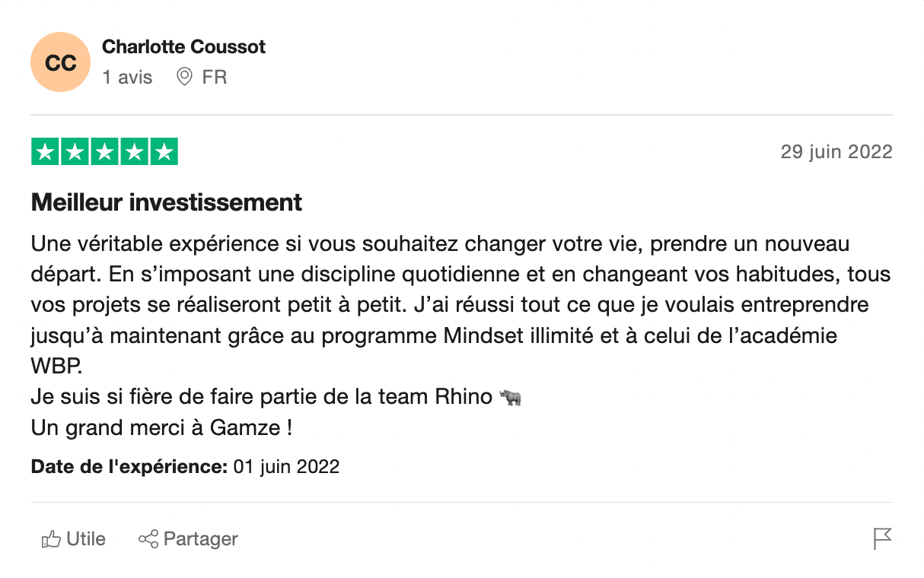Open the CC profile avatar
Screen dimensions: 924x578
(60, 62)
